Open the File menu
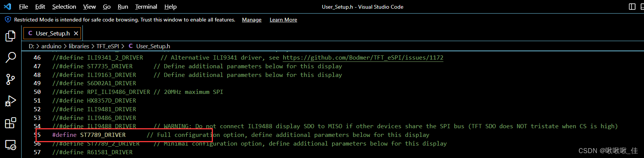 (23, 7)
